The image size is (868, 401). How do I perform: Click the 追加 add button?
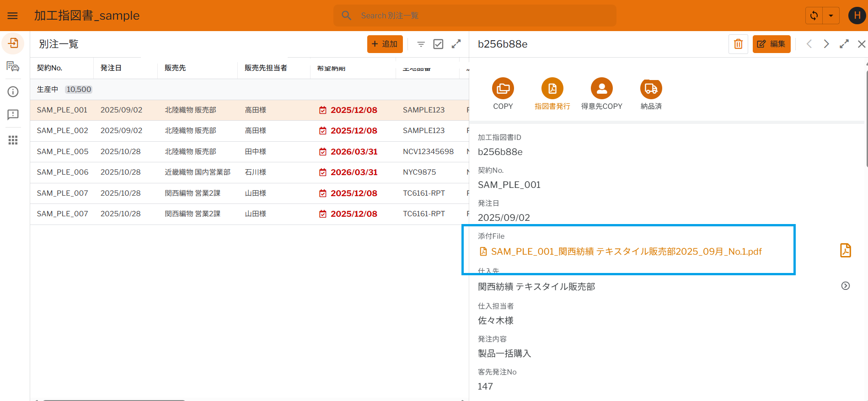(x=385, y=44)
